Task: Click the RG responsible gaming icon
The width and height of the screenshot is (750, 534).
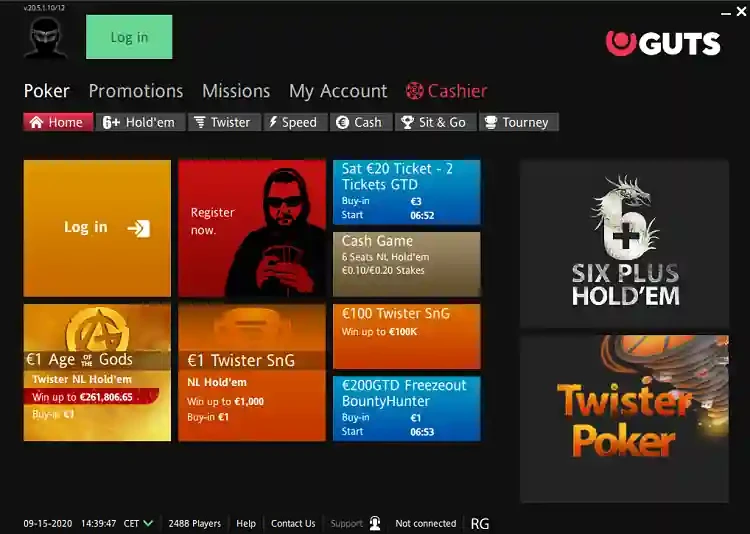Action: click(479, 523)
